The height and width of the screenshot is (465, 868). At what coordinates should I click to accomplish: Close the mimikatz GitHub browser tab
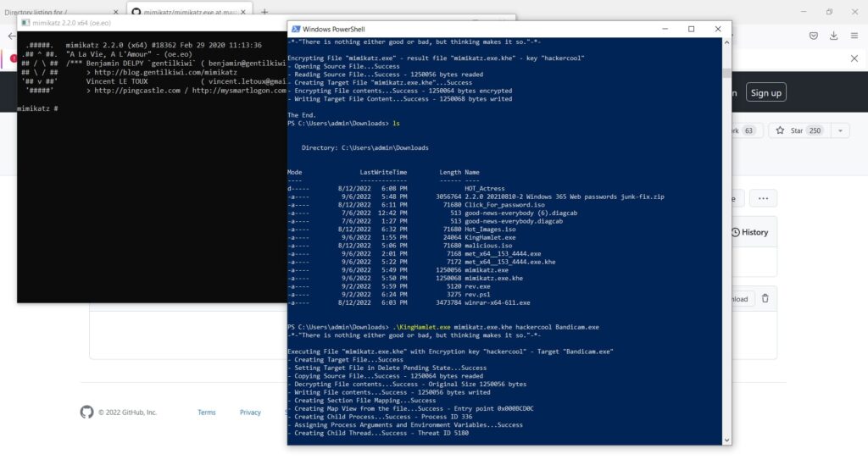(243, 12)
